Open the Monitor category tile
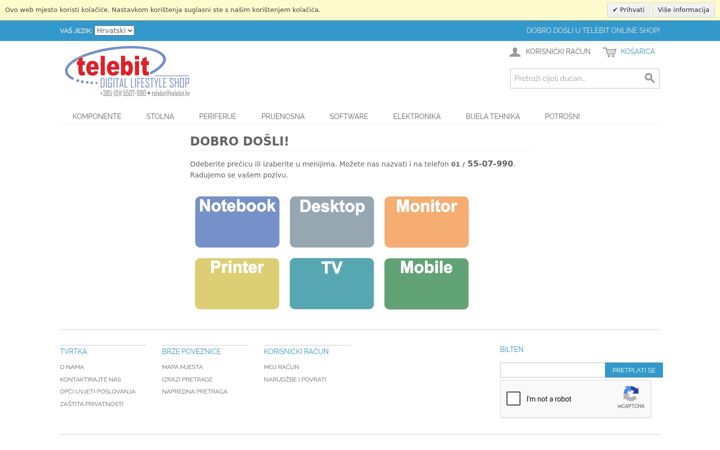Image resolution: width=720 pixels, height=450 pixels. coord(427,222)
